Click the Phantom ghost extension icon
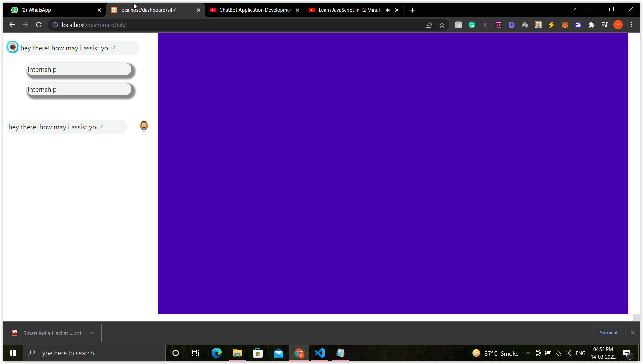The width and height of the screenshot is (643, 364). [x=578, y=25]
